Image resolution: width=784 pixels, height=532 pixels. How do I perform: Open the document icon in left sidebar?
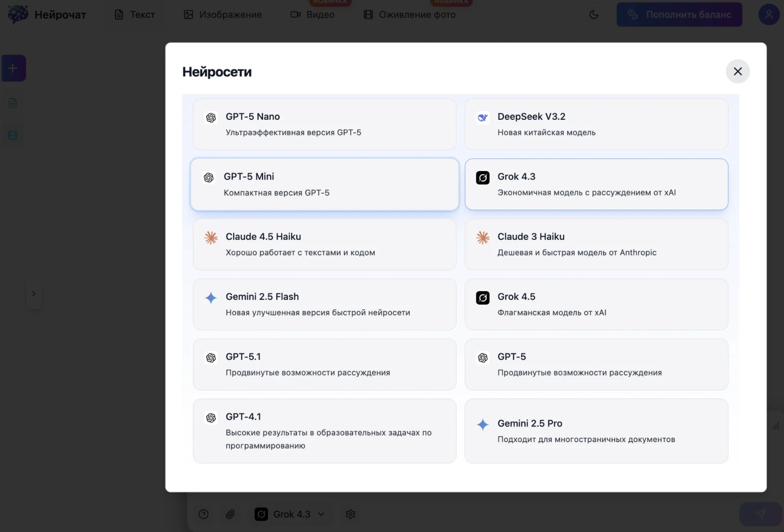13,103
